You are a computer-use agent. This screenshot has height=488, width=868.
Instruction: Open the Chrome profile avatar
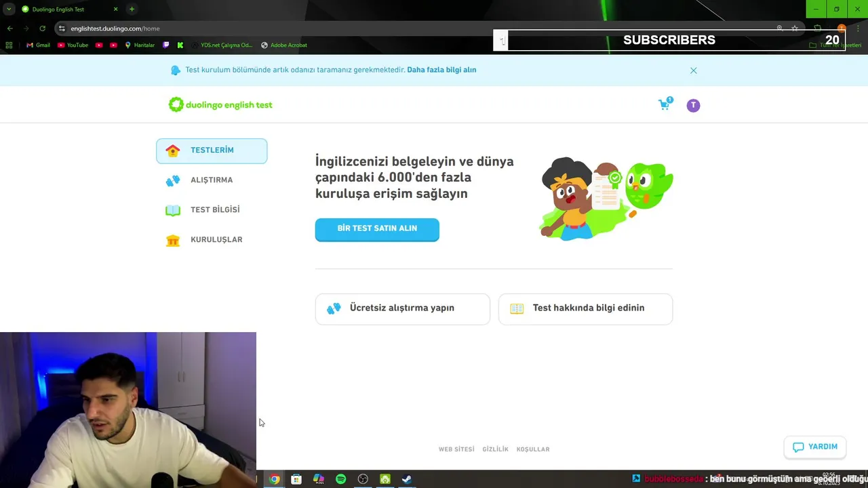[842, 28]
